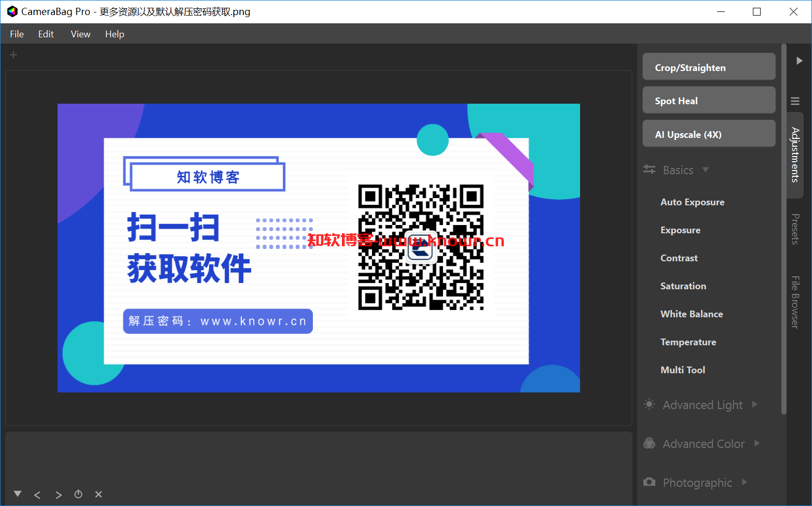Click the hamburger menu icon in sidebar
The height and width of the screenshot is (506, 812).
(x=795, y=101)
